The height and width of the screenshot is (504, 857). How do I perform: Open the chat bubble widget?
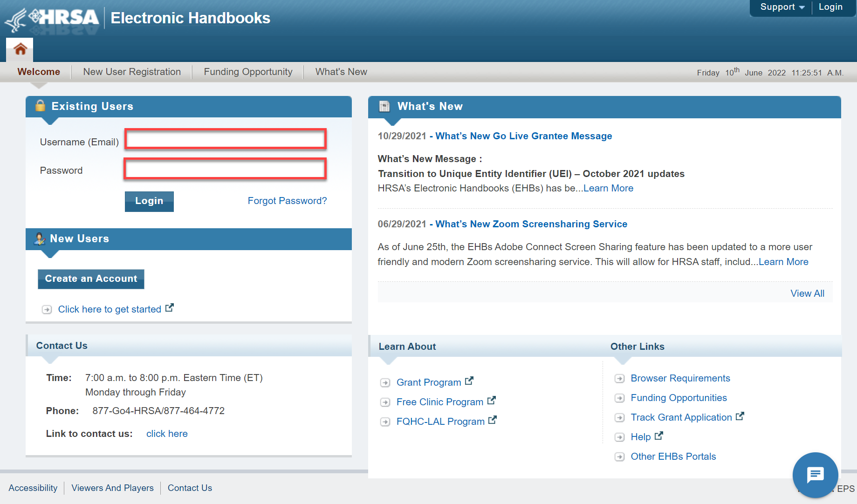coord(815,475)
